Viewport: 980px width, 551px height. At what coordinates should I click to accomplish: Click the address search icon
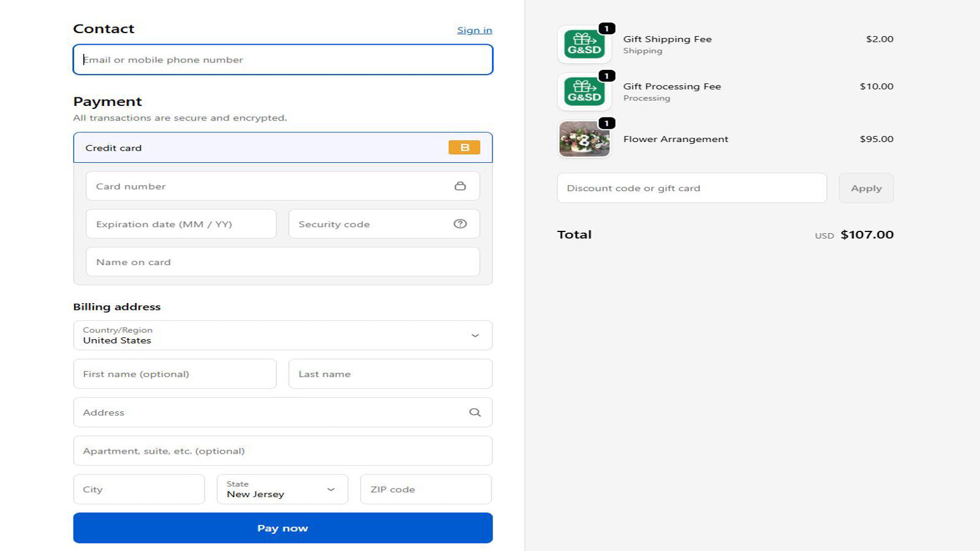[x=475, y=412]
